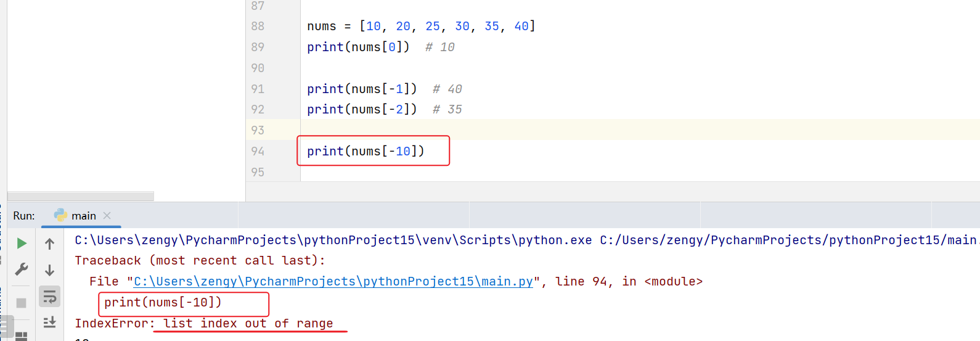Click the comment '# 35'
The width and height of the screenshot is (980, 341).
coord(447,109)
